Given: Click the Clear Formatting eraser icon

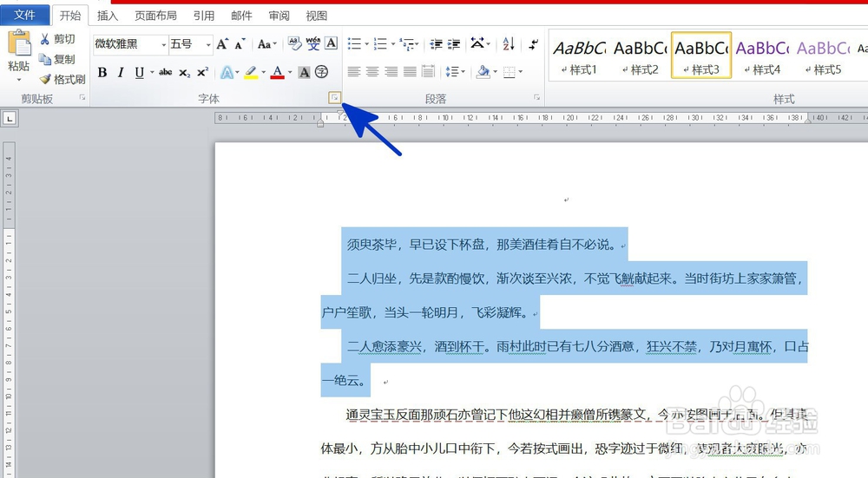Looking at the screenshot, I should click(x=294, y=43).
